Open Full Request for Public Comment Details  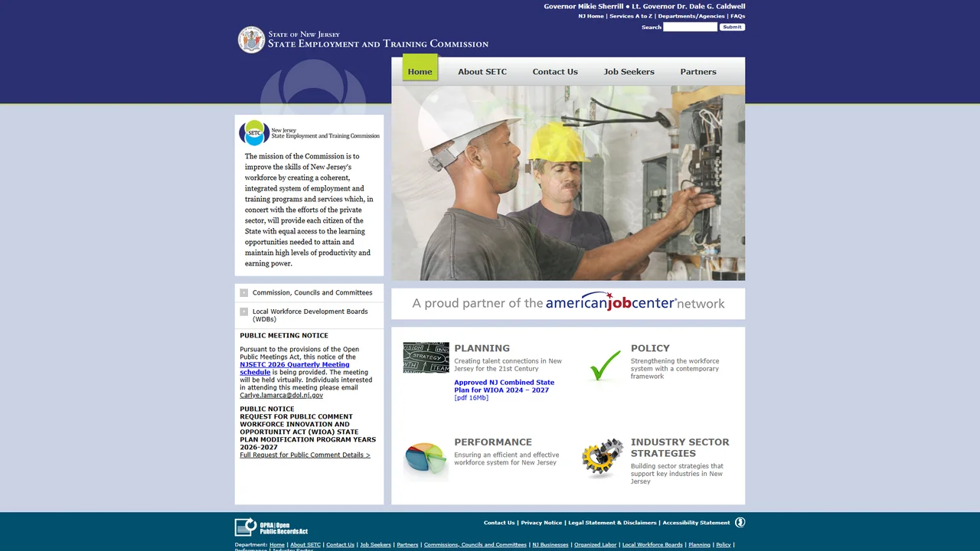pyautogui.click(x=305, y=455)
